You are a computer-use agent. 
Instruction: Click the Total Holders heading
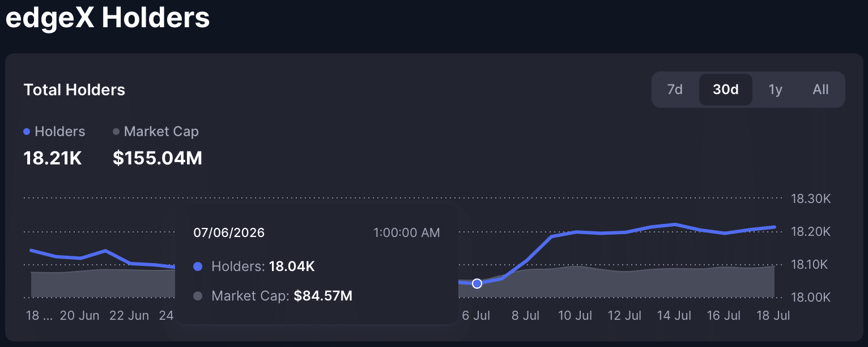click(x=74, y=90)
